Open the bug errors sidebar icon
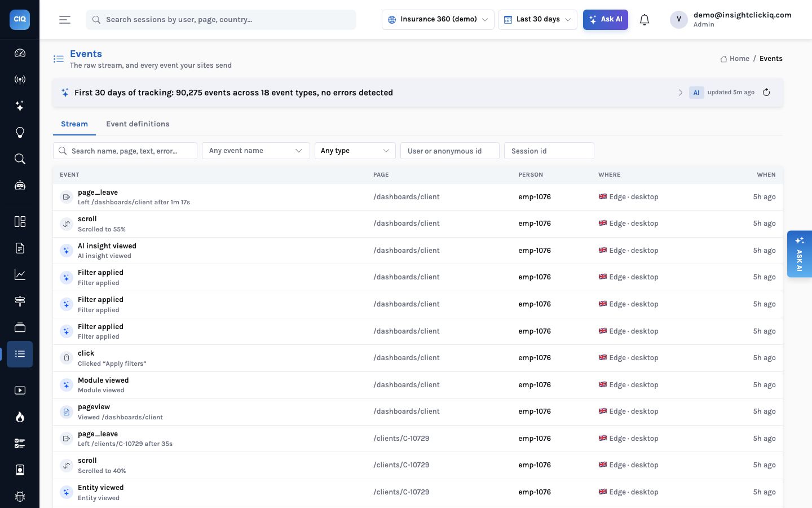 [x=20, y=496]
